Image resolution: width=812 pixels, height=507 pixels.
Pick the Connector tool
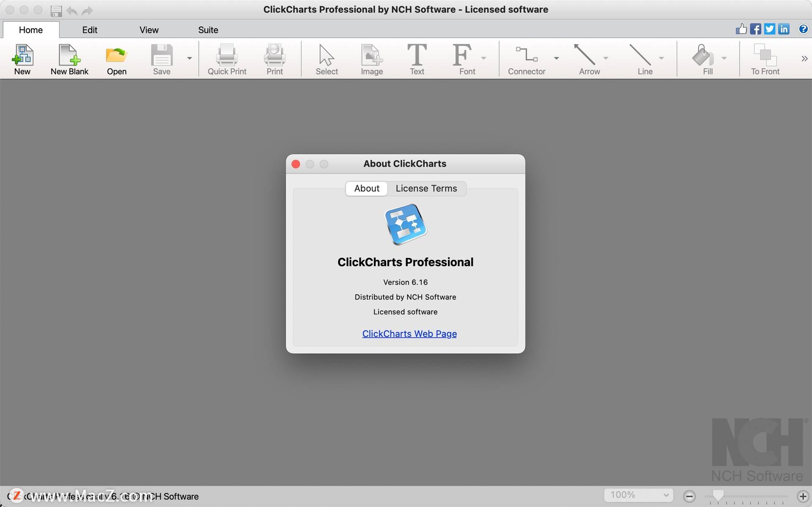point(526,59)
